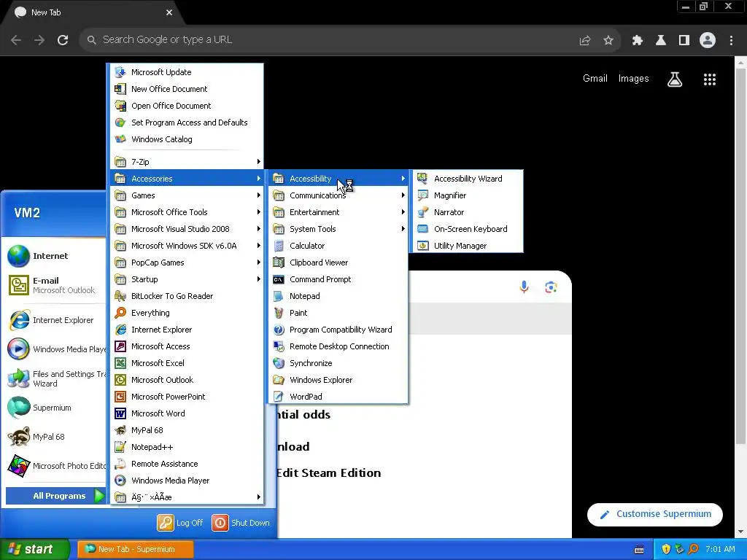
Task: Open the browser three-dot menu
Action: (x=731, y=41)
